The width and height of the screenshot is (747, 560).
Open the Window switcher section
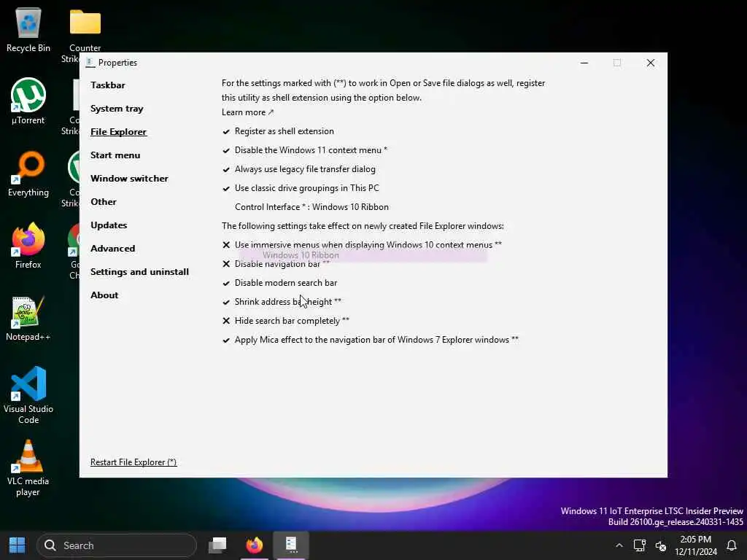pyautogui.click(x=129, y=179)
